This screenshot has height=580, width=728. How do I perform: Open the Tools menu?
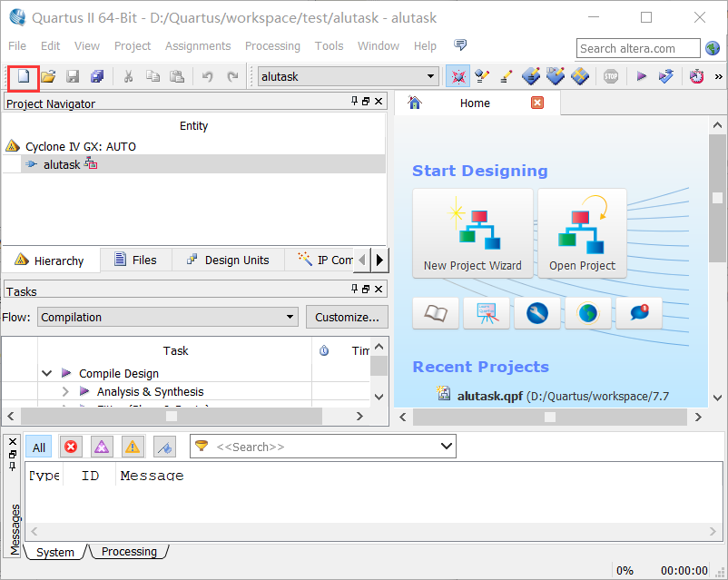point(329,46)
